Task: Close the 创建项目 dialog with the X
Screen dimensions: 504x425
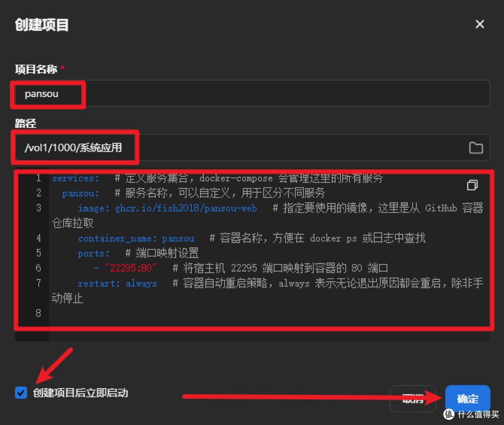Action: click(x=480, y=24)
